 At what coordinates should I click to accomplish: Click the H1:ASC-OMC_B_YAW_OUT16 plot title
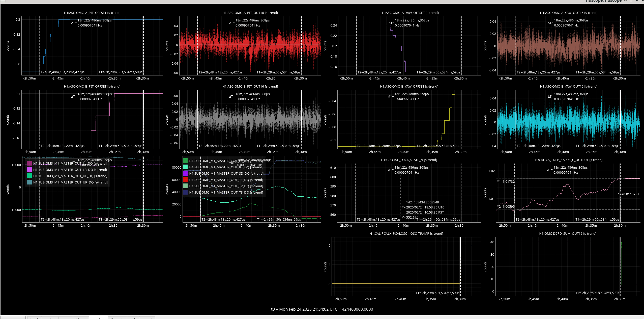coord(568,86)
